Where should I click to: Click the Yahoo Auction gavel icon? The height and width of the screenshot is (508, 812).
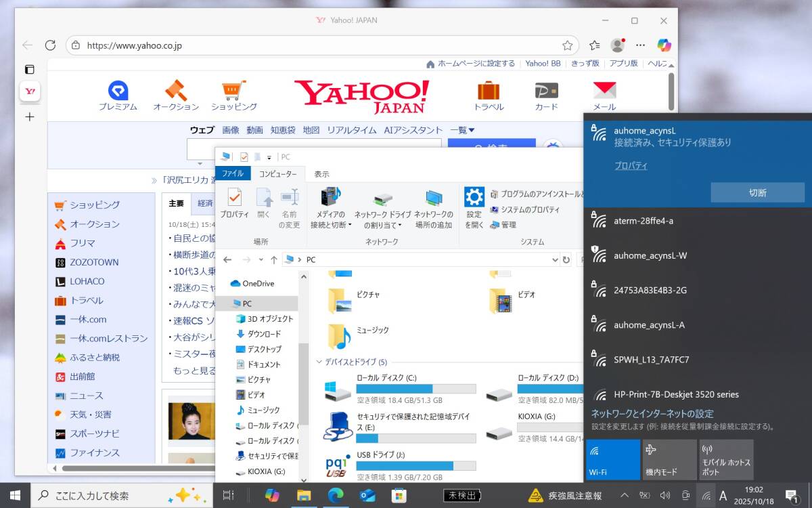point(175,91)
